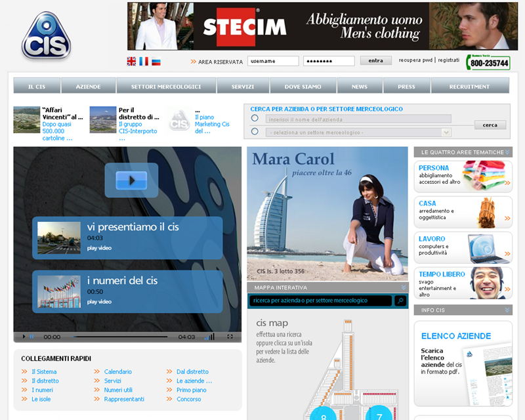Click the registrati link
Screen dimensions: 525x420
click(x=449, y=60)
